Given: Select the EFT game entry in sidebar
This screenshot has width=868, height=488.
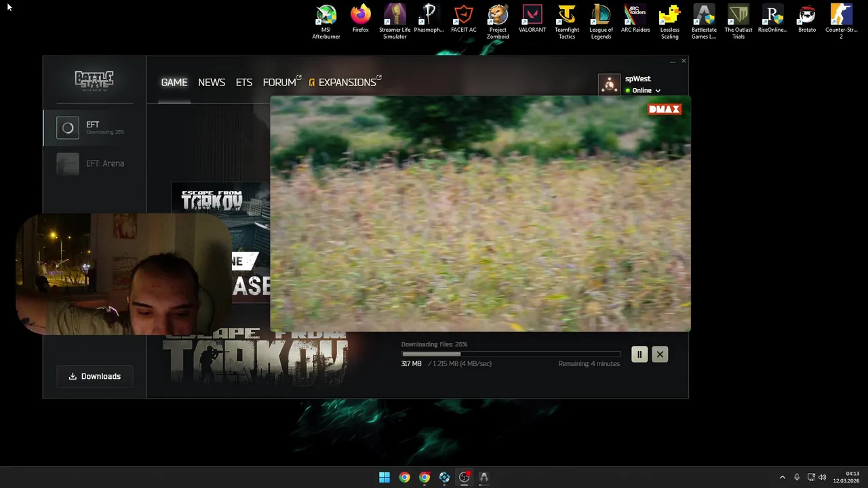Looking at the screenshot, I should pos(94,127).
